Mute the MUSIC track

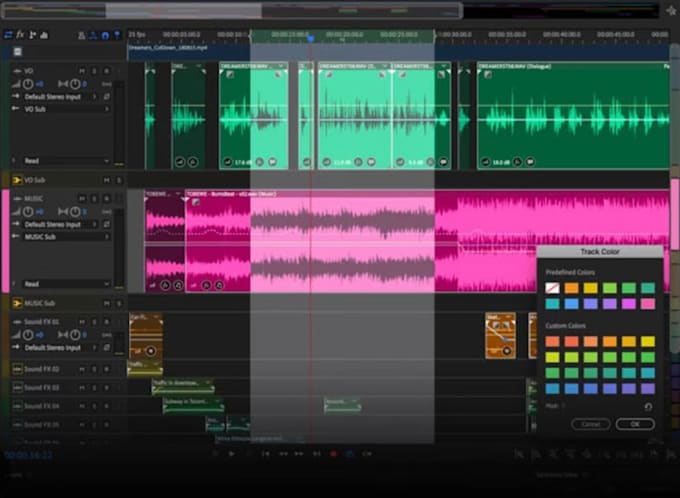(82, 199)
